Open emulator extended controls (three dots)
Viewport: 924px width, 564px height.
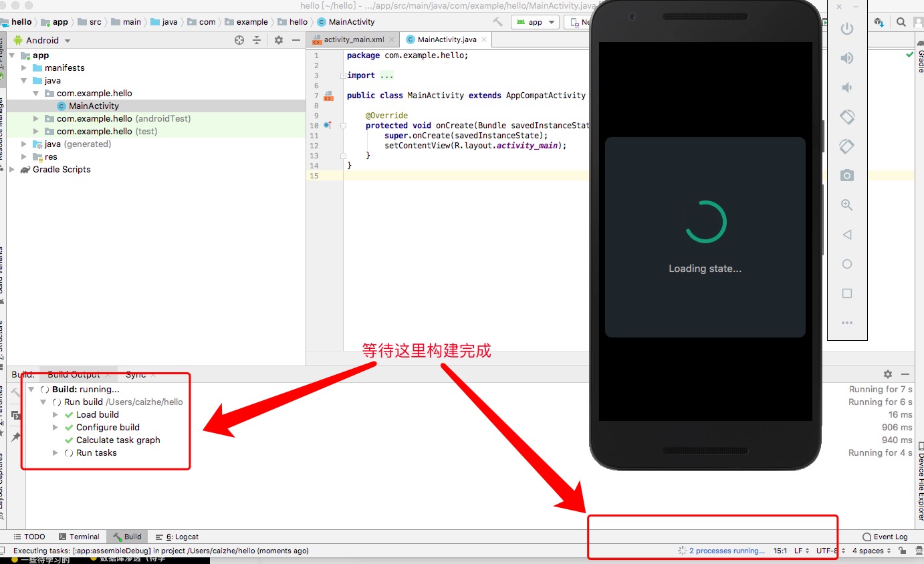(846, 323)
